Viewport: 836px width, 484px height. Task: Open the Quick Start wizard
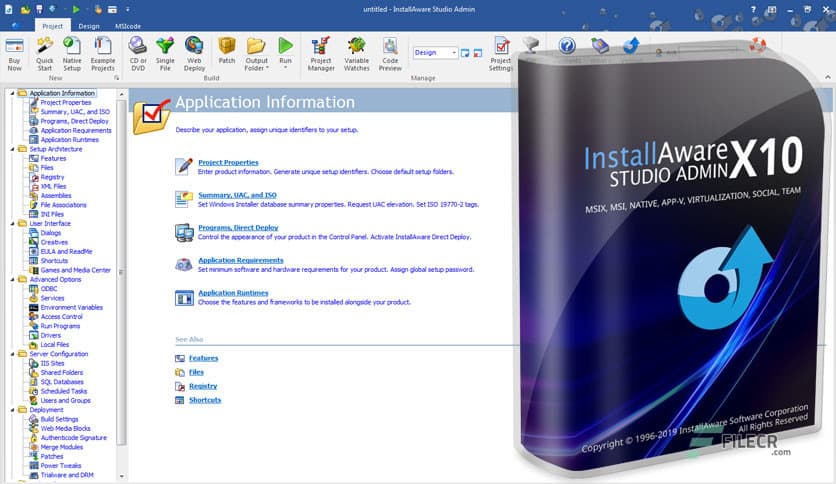(x=45, y=54)
